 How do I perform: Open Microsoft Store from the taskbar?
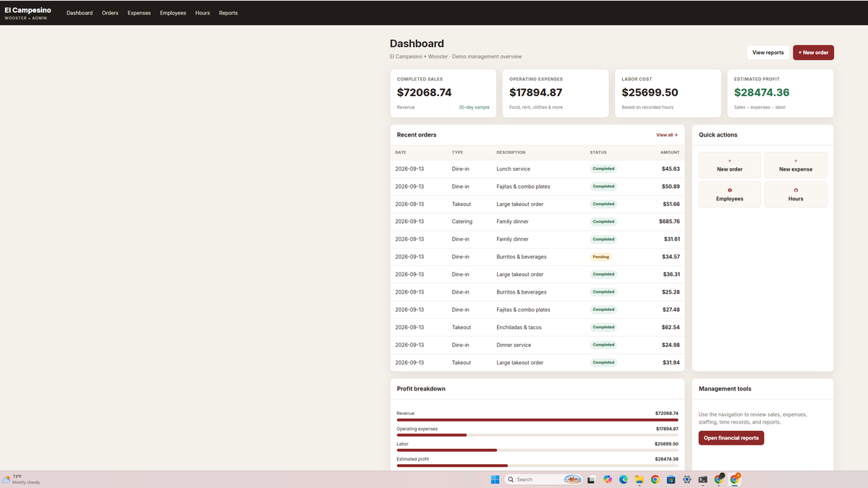pos(671,479)
